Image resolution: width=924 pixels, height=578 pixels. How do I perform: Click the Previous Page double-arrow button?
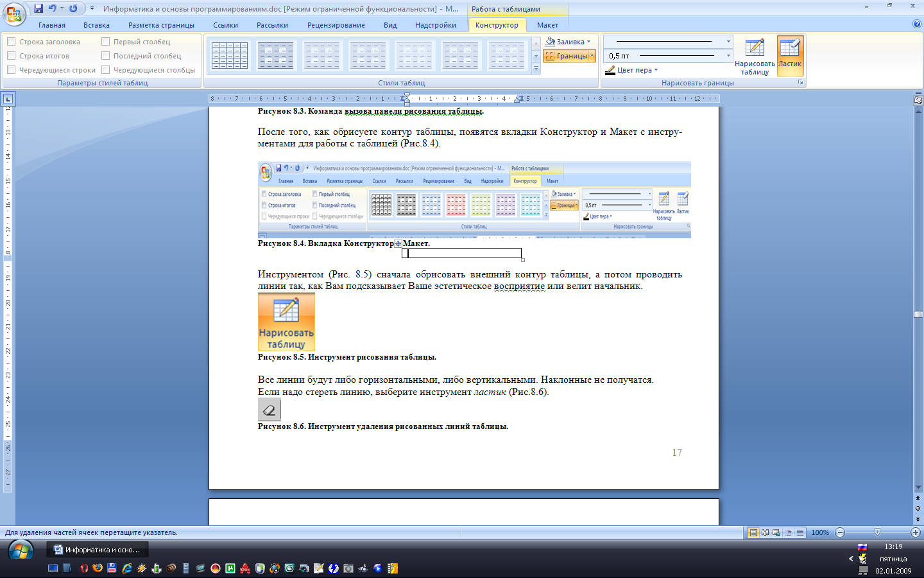[918, 498]
